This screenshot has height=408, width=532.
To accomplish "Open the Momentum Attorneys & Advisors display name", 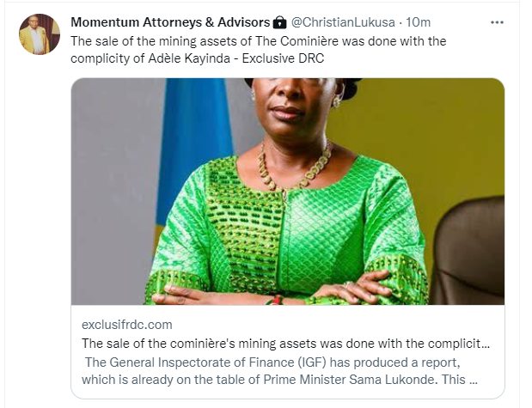I will pos(169,21).
